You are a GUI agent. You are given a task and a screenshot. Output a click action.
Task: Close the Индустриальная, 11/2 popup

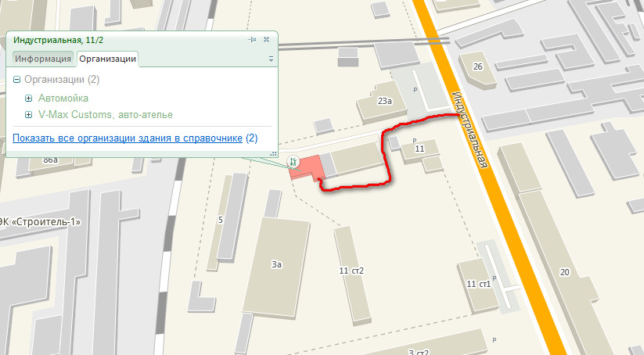tap(266, 40)
